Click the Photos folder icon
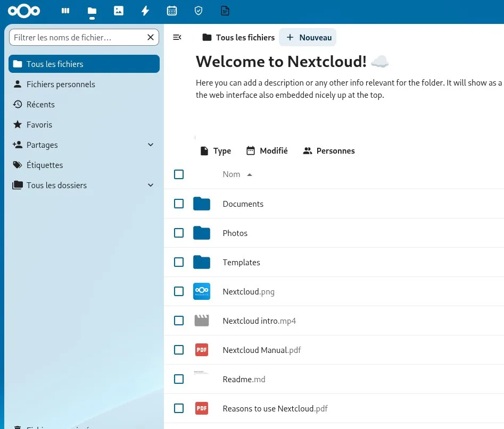504x429 pixels. point(202,233)
